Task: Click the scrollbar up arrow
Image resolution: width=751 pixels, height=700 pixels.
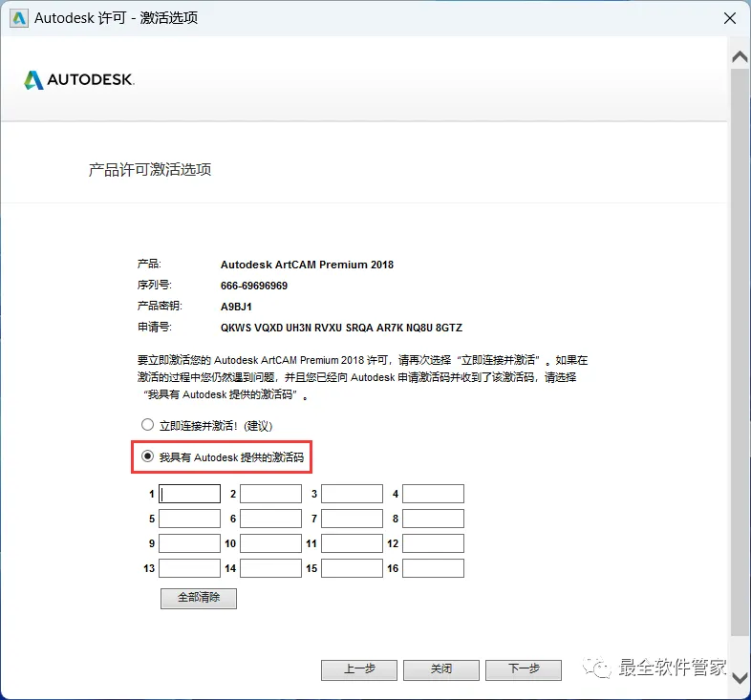Action: point(740,57)
